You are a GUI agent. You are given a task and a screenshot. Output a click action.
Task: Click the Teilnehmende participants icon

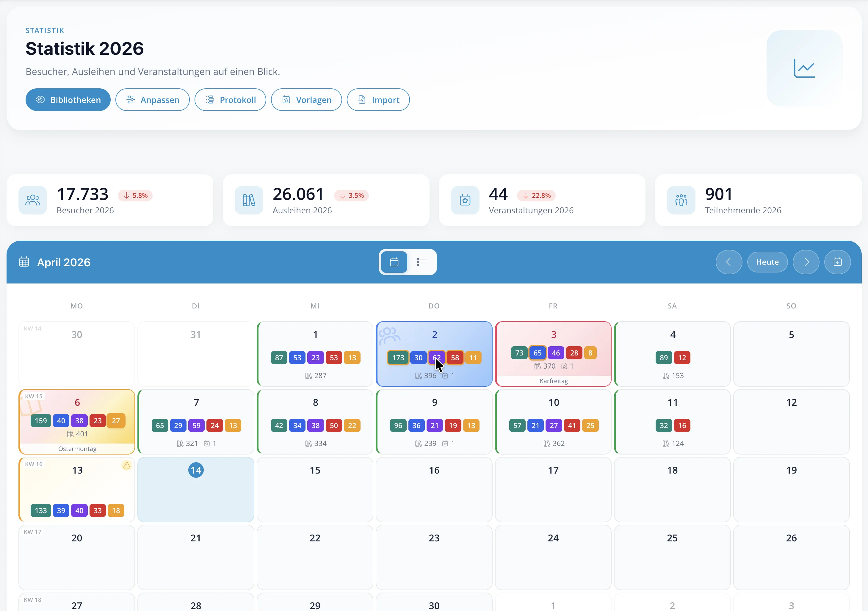(681, 200)
